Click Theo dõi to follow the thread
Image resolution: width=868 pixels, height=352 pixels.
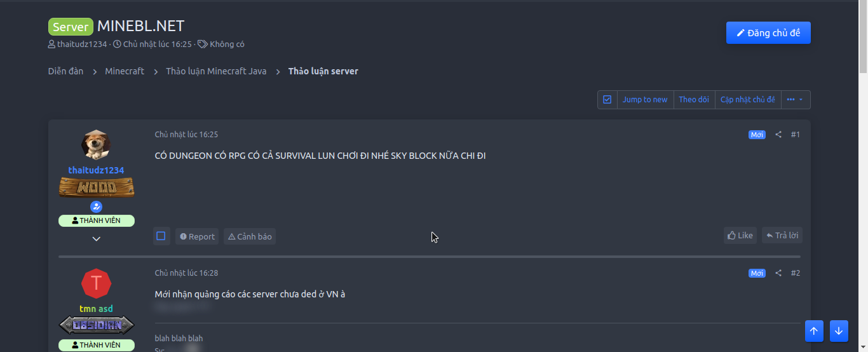click(694, 100)
